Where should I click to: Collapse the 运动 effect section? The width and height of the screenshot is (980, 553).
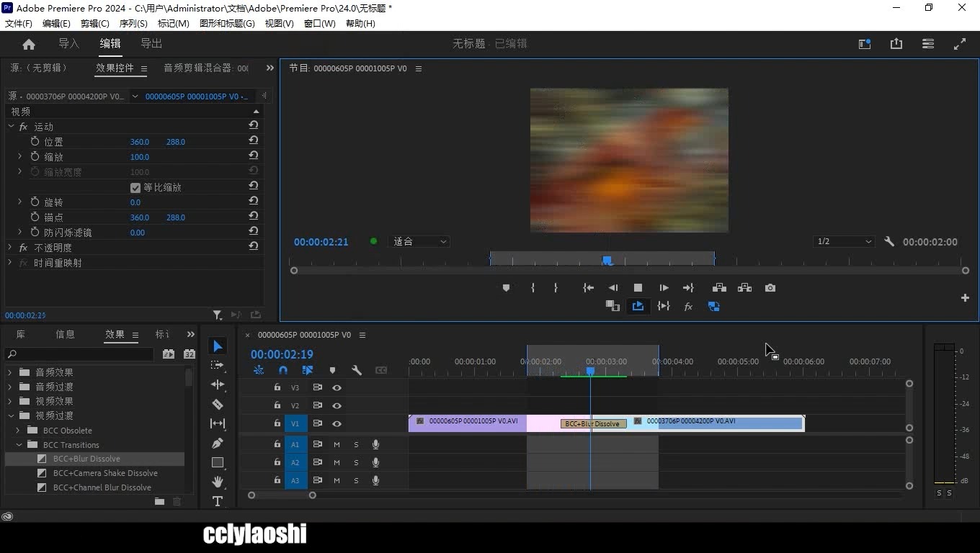11,126
